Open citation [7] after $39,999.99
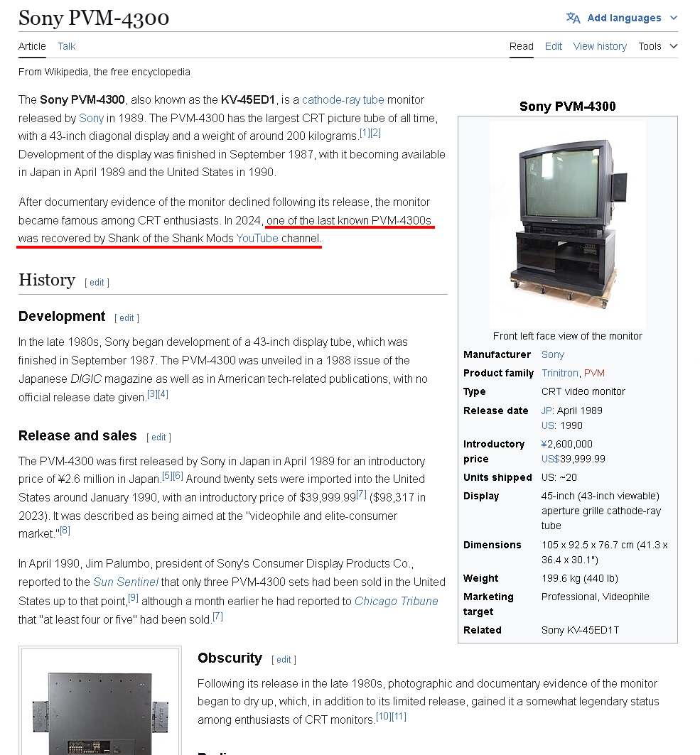 (x=361, y=494)
